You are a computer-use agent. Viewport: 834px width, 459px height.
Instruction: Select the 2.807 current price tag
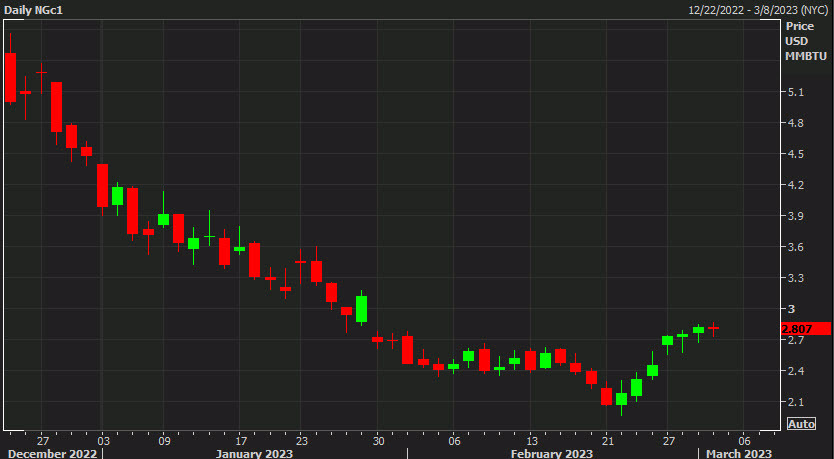[806, 329]
